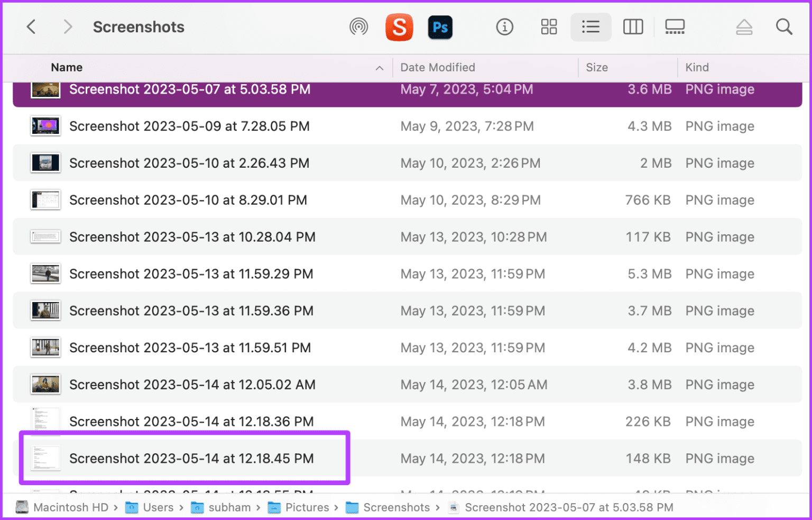Click thumbnail of Screenshot 2023-05-09 at 7.28.05 PM

pyautogui.click(x=45, y=126)
